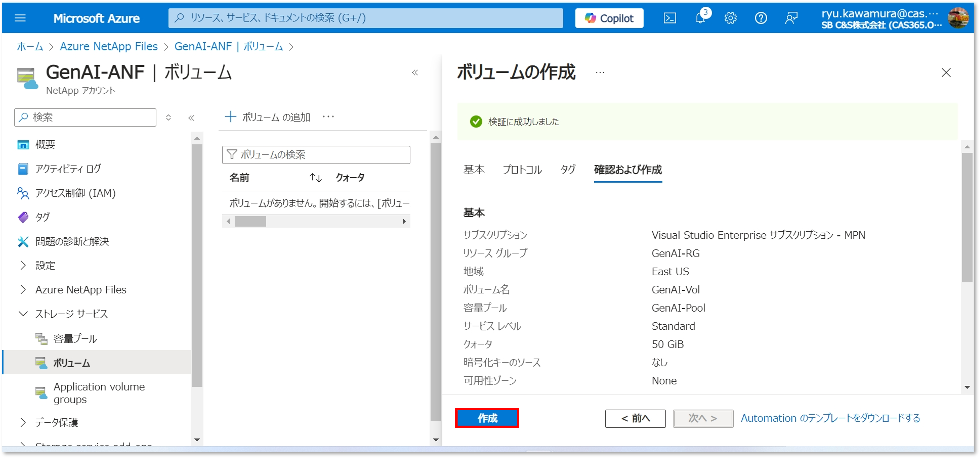Click right arrow of volume list scrollbar
Viewport: 980px width, 458px height.
(404, 221)
